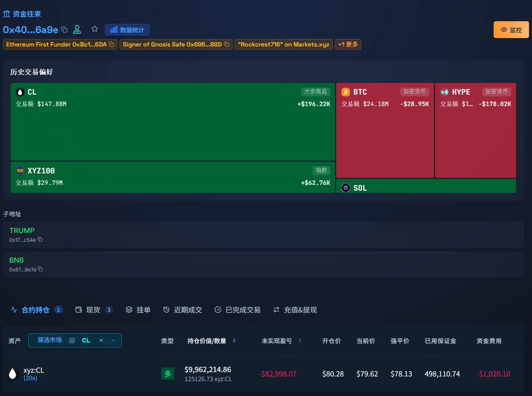This screenshot has width=532, height=396.
Task: Click the CL profit value +$196.22K
Action: (x=314, y=104)
